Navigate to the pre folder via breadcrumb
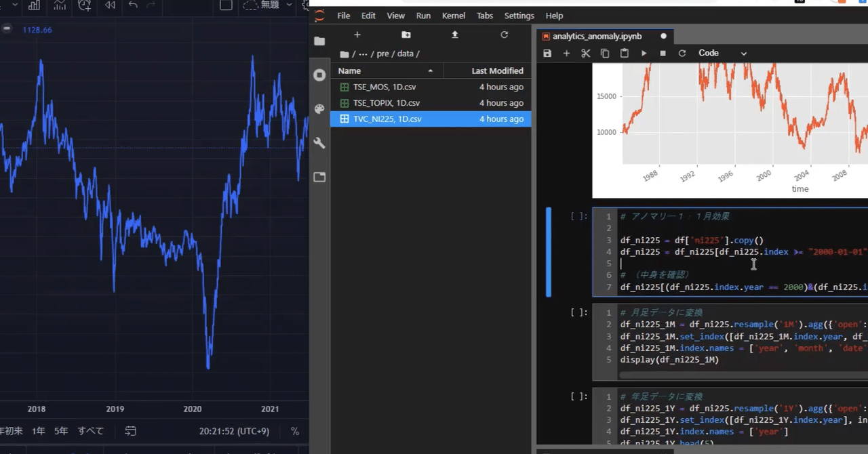 pos(382,54)
